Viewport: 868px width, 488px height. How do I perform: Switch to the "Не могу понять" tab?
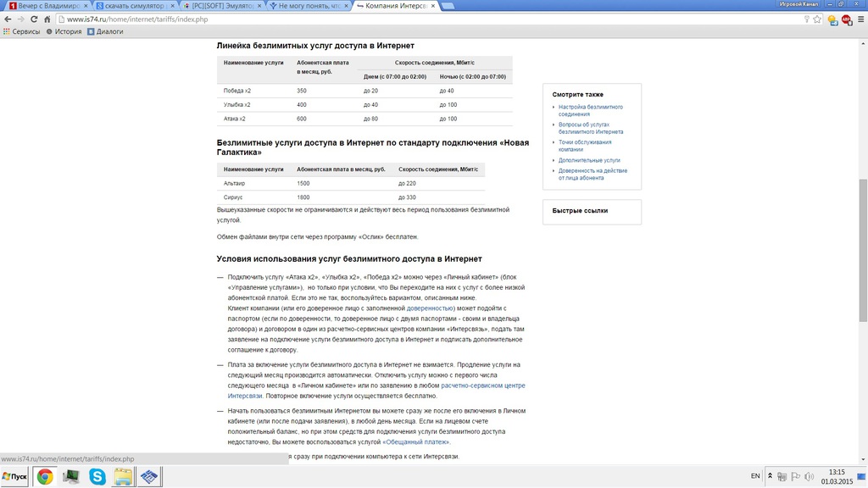pos(305,5)
